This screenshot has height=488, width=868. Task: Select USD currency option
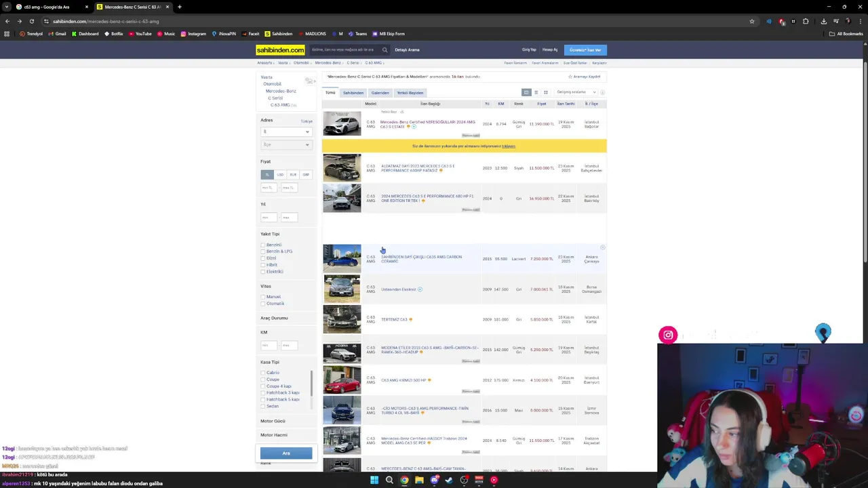click(280, 175)
